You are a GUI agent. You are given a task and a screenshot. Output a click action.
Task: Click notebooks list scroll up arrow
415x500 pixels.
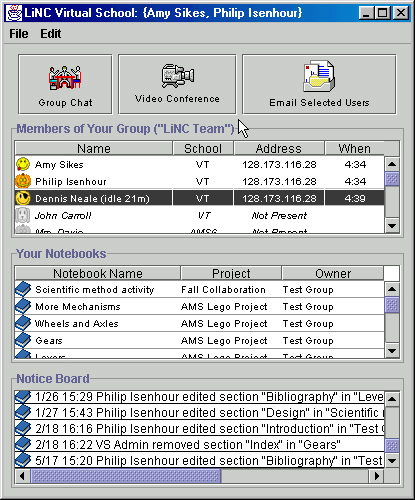pyautogui.click(x=392, y=289)
